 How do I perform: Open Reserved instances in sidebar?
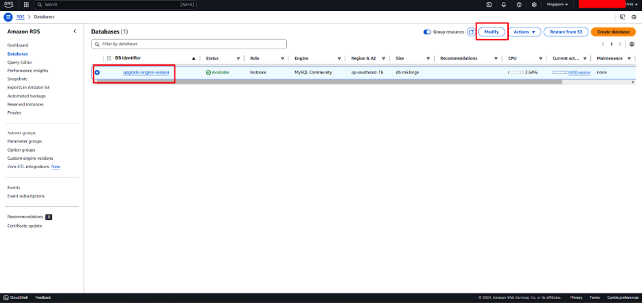[x=25, y=105]
